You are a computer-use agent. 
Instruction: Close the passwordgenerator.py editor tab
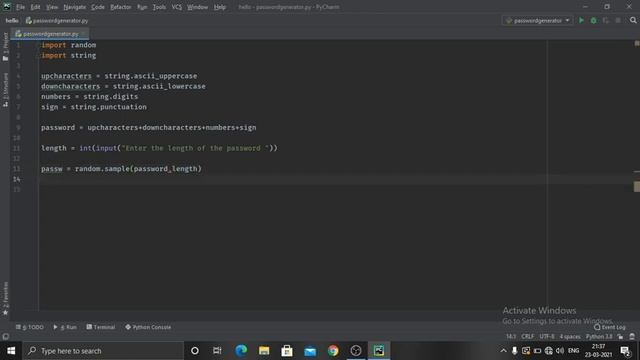tap(84, 34)
